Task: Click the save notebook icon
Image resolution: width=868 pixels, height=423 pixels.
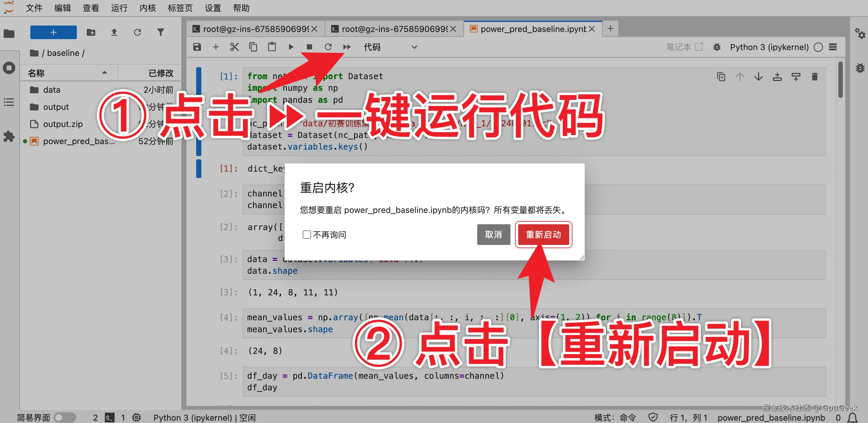Action: [197, 47]
